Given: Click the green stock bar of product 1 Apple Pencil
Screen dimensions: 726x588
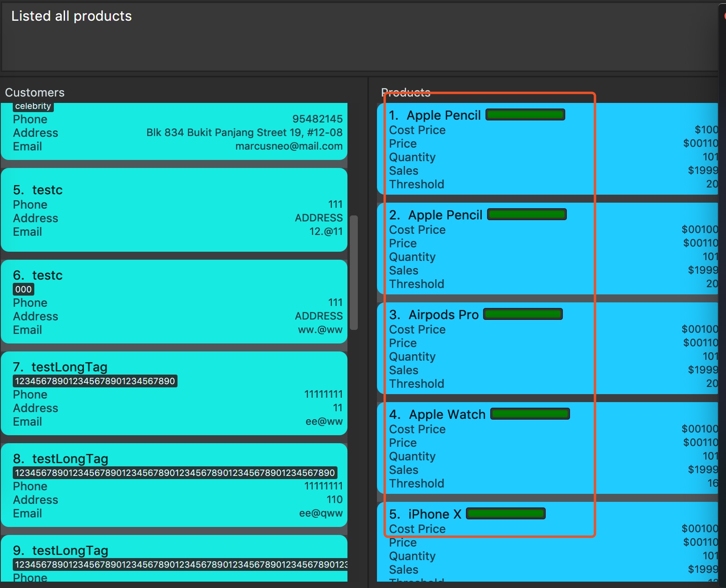Looking at the screenshot, I should 525,115.
